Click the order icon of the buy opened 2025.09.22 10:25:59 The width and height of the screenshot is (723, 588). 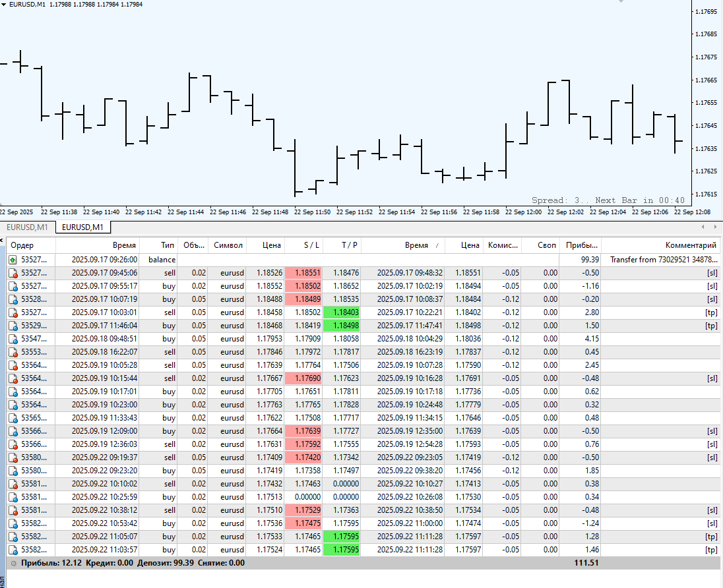(x=13, y=498)
